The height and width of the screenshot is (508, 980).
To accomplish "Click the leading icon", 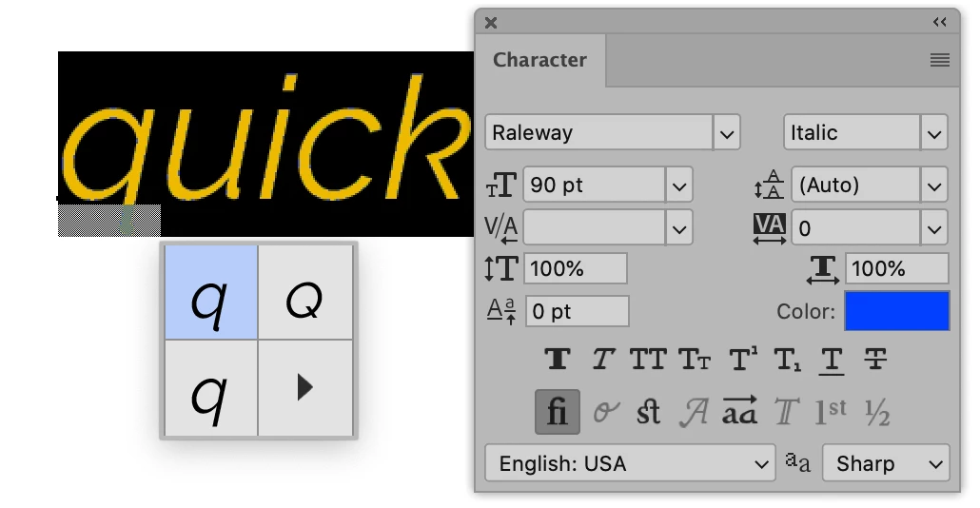I will pyautogui.click(x=769, y=185).
